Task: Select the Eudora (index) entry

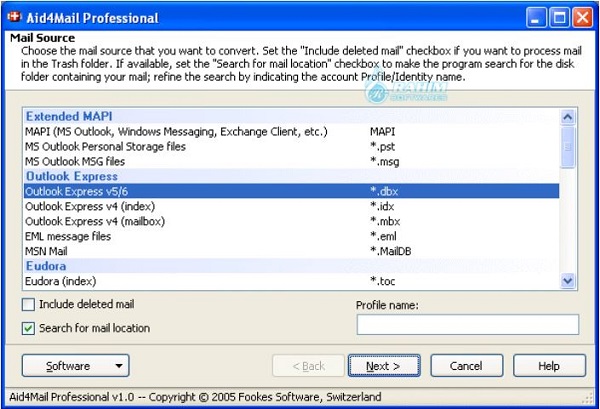Action: click(x=292, y=281)
